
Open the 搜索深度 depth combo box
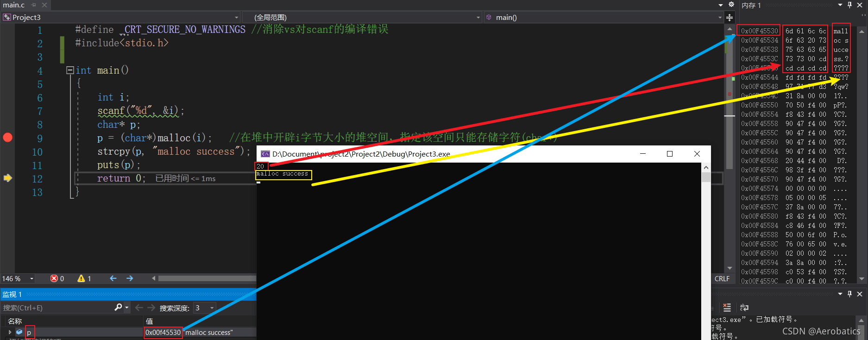pyautogui.click(x=205, y=308)
